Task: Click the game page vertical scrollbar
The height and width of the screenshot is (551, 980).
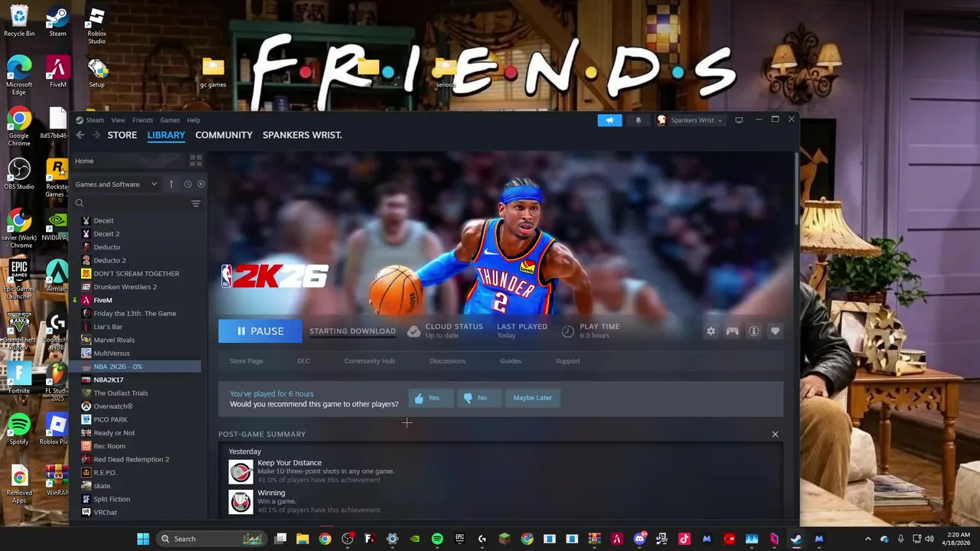Action: 797,188
